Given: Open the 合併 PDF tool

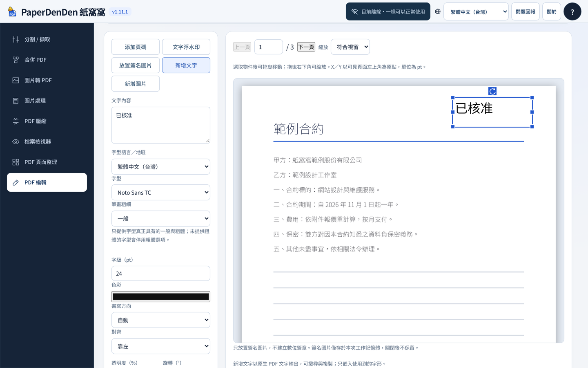Looking at the screenshot, I should 47,60.
